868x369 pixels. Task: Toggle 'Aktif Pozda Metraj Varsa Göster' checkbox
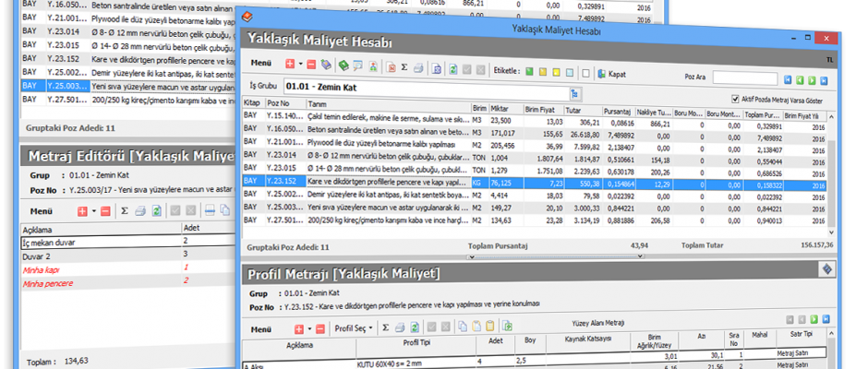[x=736, y=97]
